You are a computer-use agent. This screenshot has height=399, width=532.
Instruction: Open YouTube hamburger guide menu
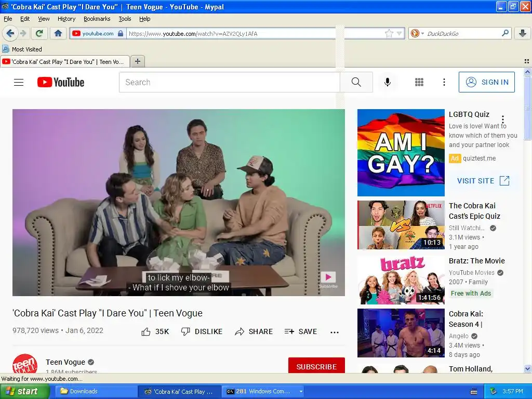click(19, 82)
